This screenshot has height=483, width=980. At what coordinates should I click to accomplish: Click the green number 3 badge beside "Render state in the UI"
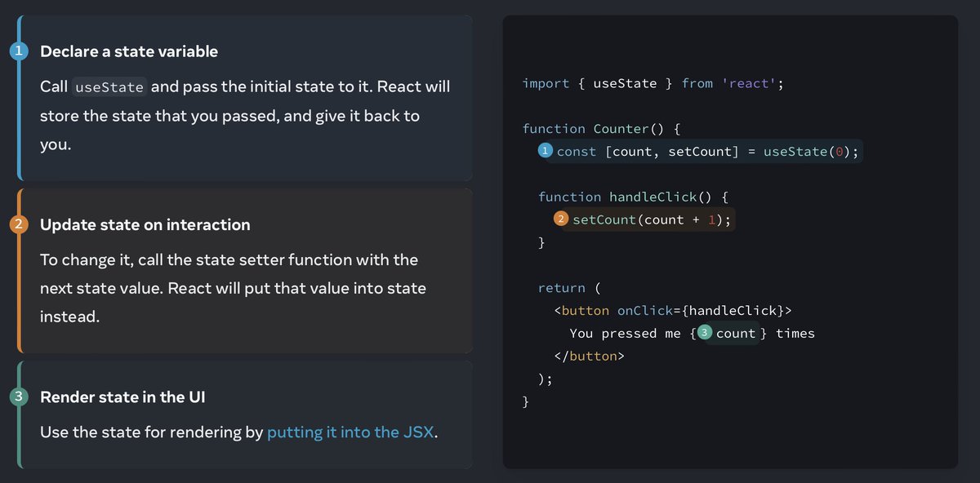[20, 397]
